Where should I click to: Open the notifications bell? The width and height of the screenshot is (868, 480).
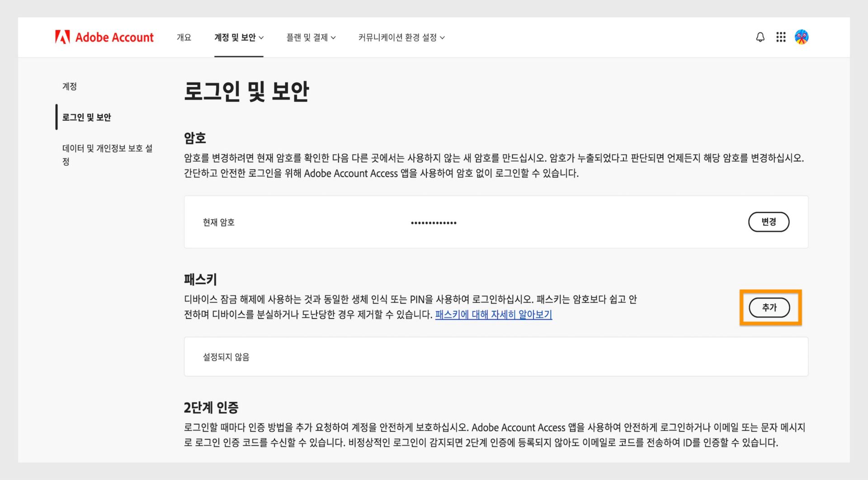coord(760,37)
